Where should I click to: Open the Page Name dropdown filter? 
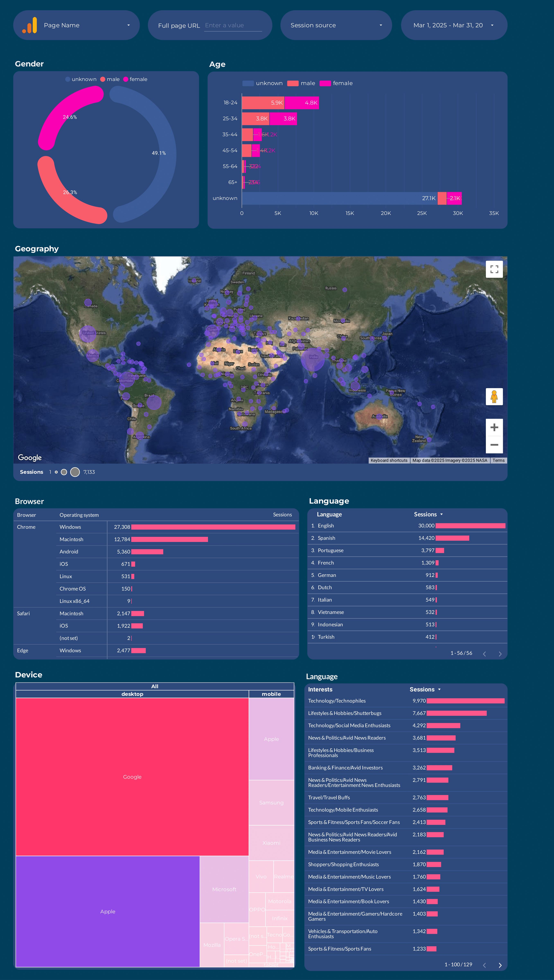[x=77, y=25]
